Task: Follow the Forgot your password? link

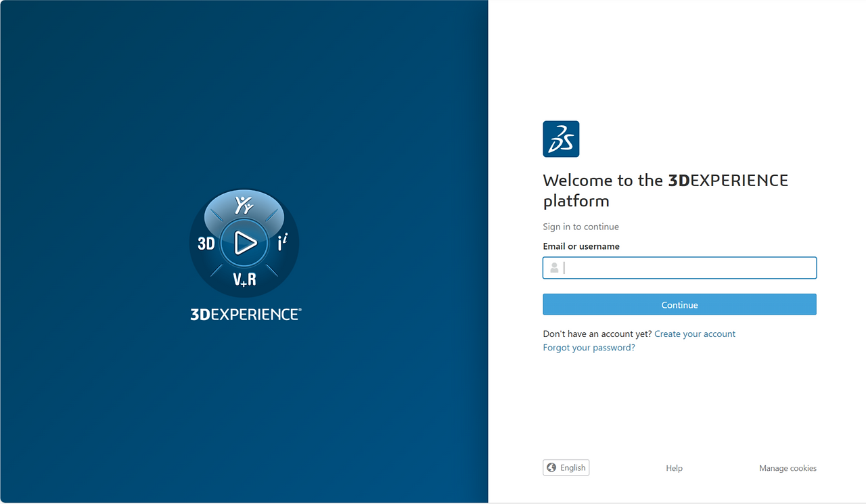Action: [589, 348]
